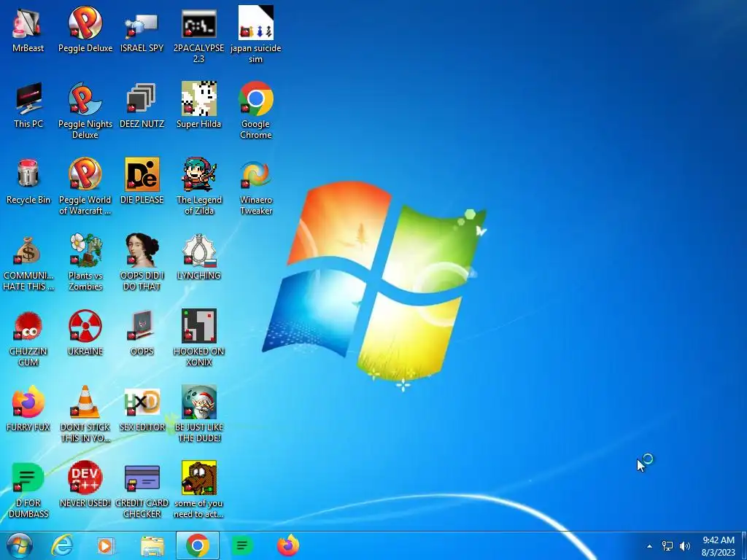Viewport: 747px width, 560px height.
Task: Switch to Chrome in the taskbar
Action: [x=197, y=545]
